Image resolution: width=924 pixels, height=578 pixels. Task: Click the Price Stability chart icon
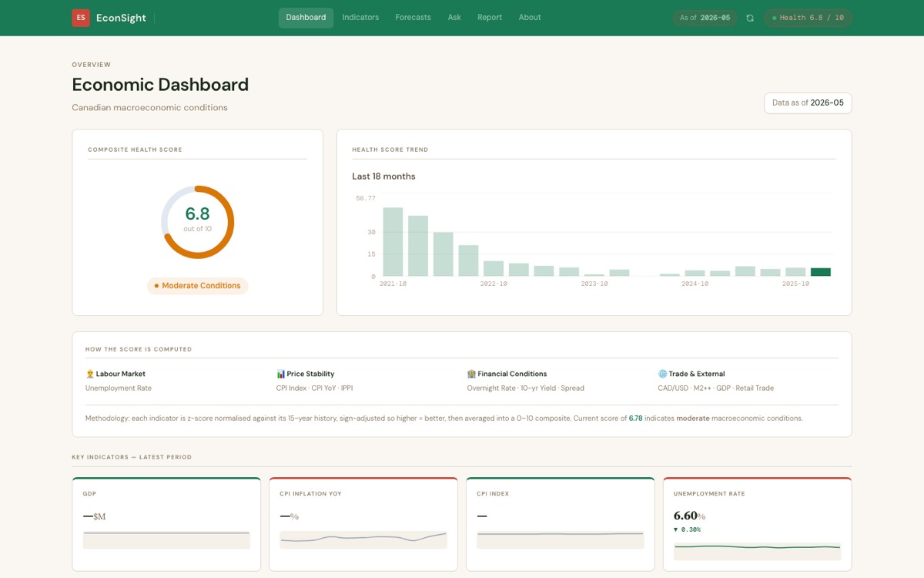(x=281, y=374)
